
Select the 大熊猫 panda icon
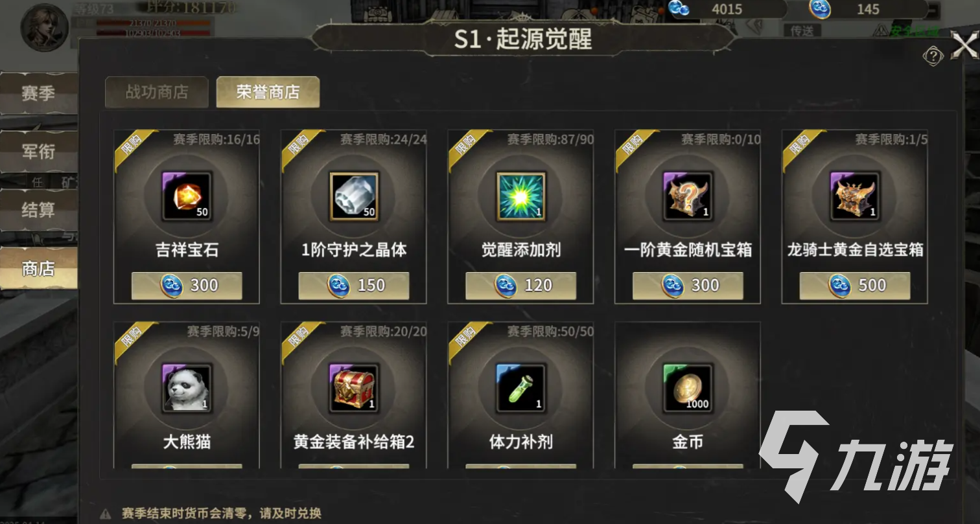(187, 388)
